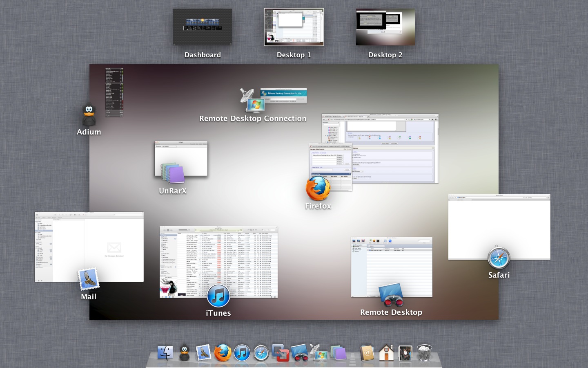
Task: Launch Adium duck icon in the Dock
Action: [x=185, y=353]
